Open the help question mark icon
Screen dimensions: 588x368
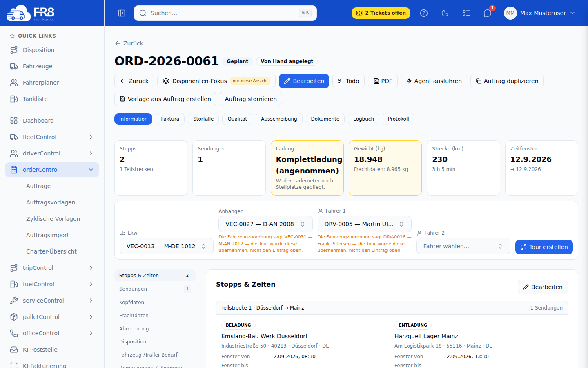(424, 13)
